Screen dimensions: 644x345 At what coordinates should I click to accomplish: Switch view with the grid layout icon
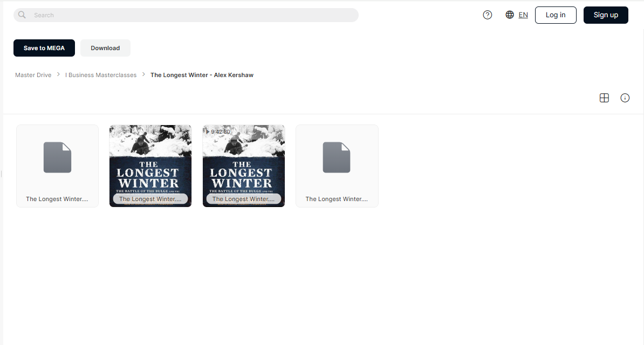(x=604, y=98)
